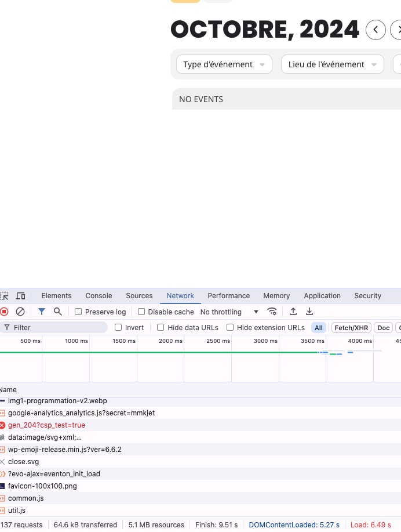
Task: Clear the network log
Action: click(20, 312)
